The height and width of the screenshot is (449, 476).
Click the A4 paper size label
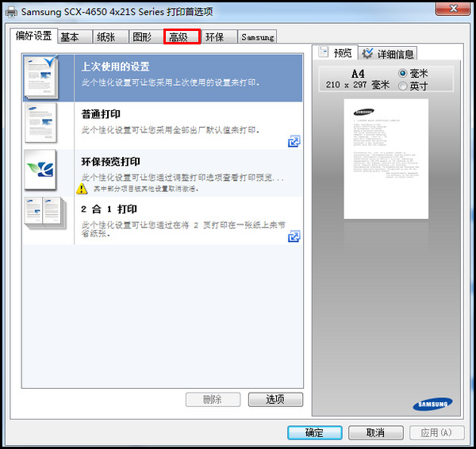[x=358, y=74]
